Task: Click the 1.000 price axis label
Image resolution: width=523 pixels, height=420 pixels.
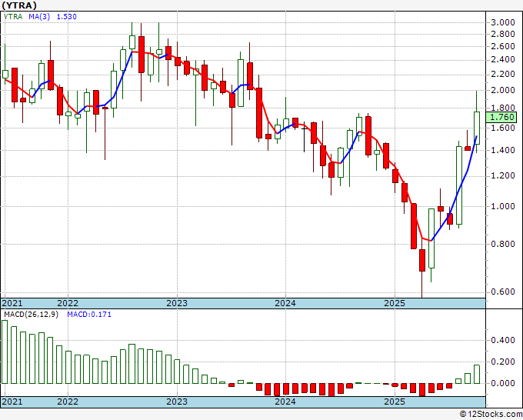Action: [x=503, y=206]
